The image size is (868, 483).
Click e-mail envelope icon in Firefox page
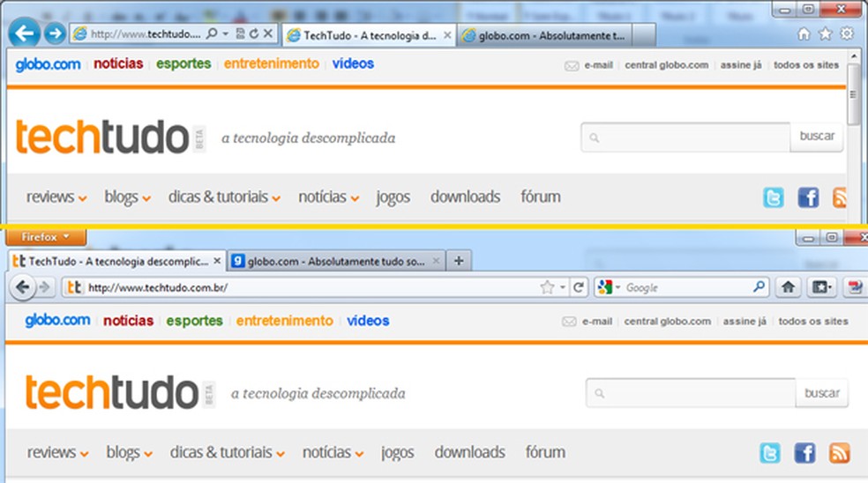tap(569, 322)
